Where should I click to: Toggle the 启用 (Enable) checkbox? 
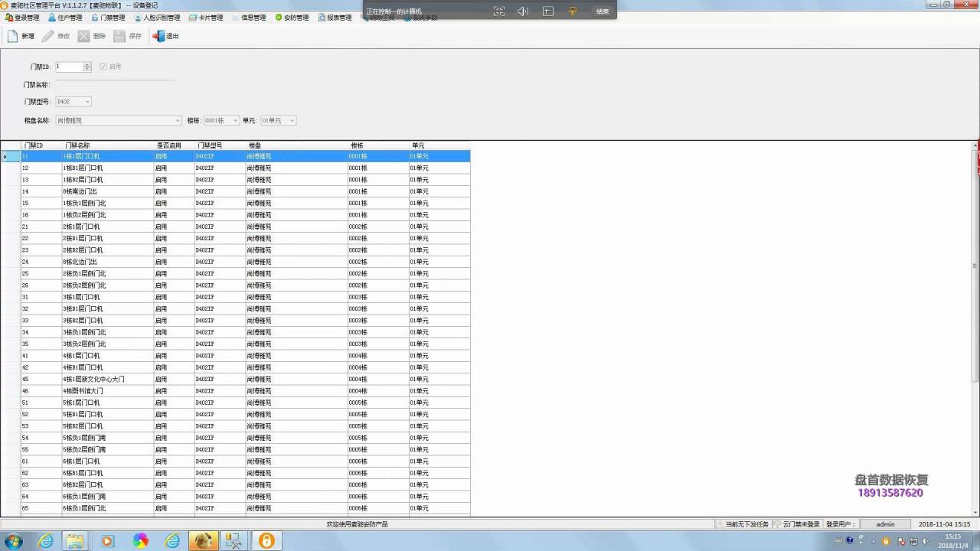104,66
